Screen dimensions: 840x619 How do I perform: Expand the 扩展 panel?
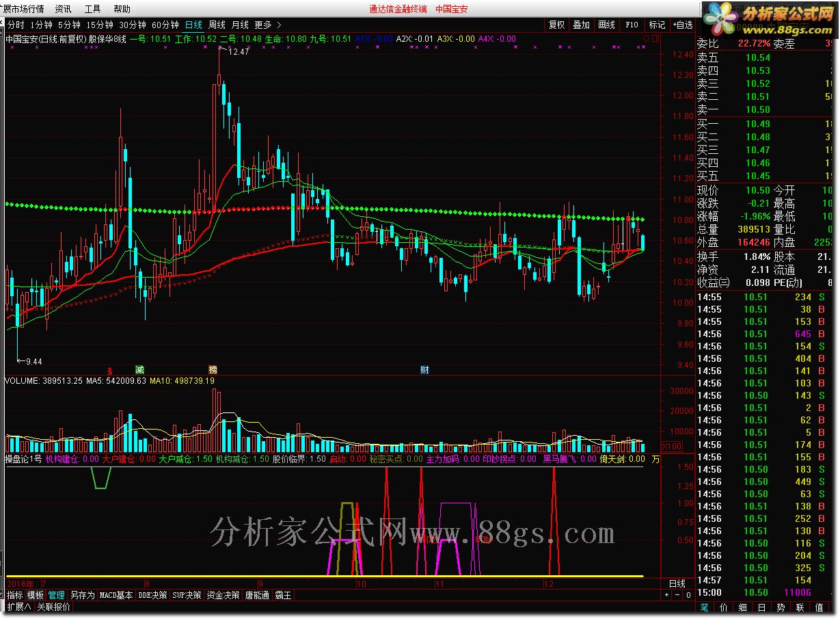tap(18, 607)
